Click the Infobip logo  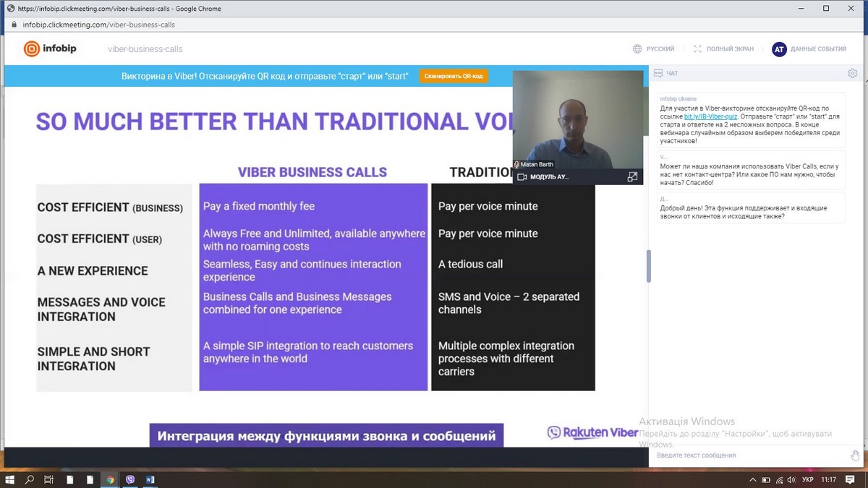coord(50,49)
